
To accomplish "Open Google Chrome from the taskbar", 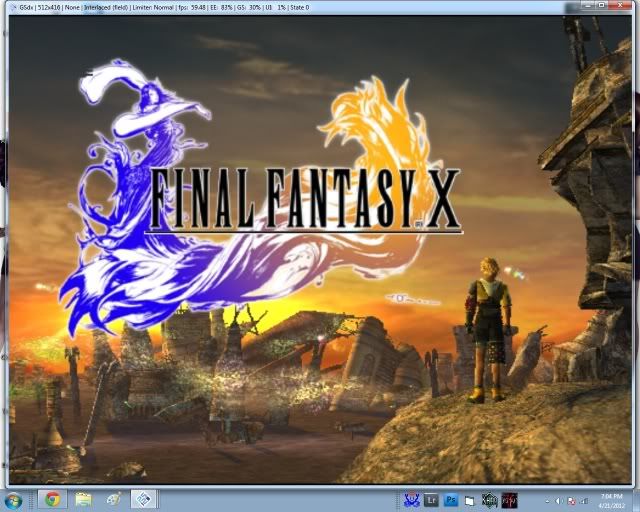I will pyautogui.click(x=52, y=499).
